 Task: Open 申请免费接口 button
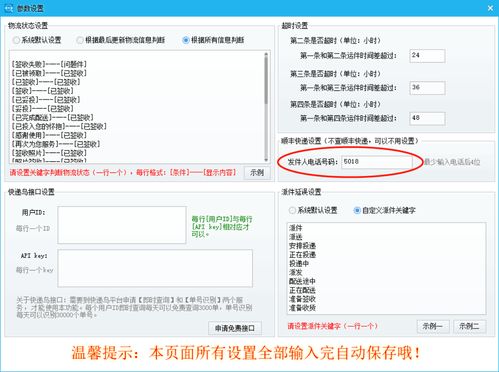pyautogui.click(x=235, y=328)
